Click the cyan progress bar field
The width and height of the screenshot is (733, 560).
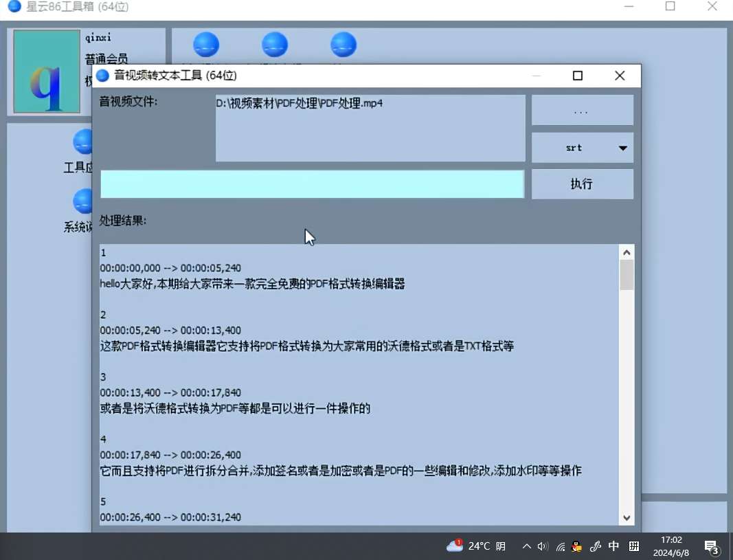[312, 184]
